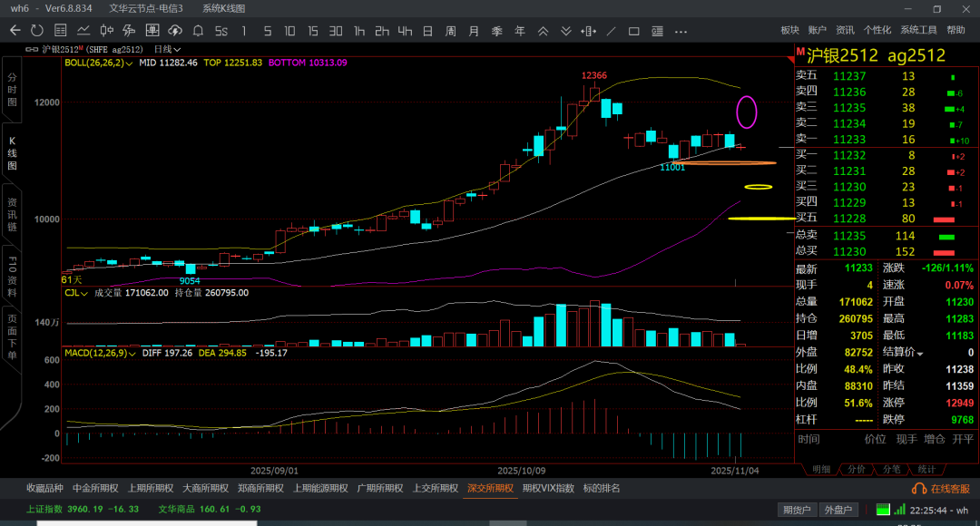Expand the 结算价 dropdown arrow

click(919, 354)
